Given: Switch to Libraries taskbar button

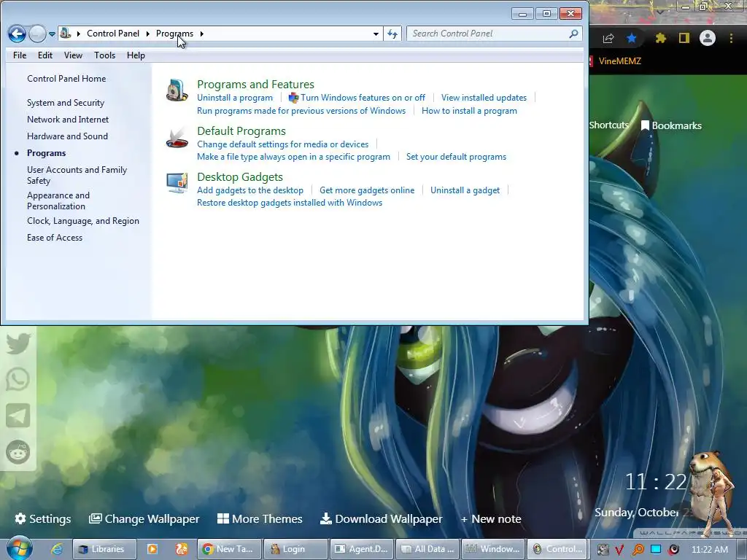Looking at the screenshot, I should pyautogui.click(x=104, y=549).
